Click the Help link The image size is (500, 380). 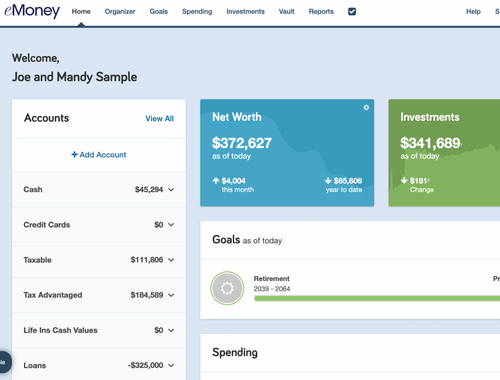point(473,12)
